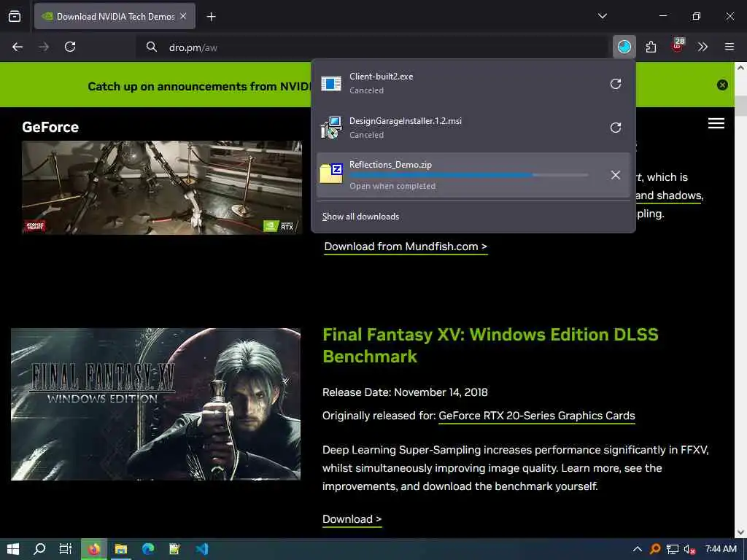Screen dimensions: 747x560
Task: Click the Client-built2.exe file icon
Action: [331, 83]
